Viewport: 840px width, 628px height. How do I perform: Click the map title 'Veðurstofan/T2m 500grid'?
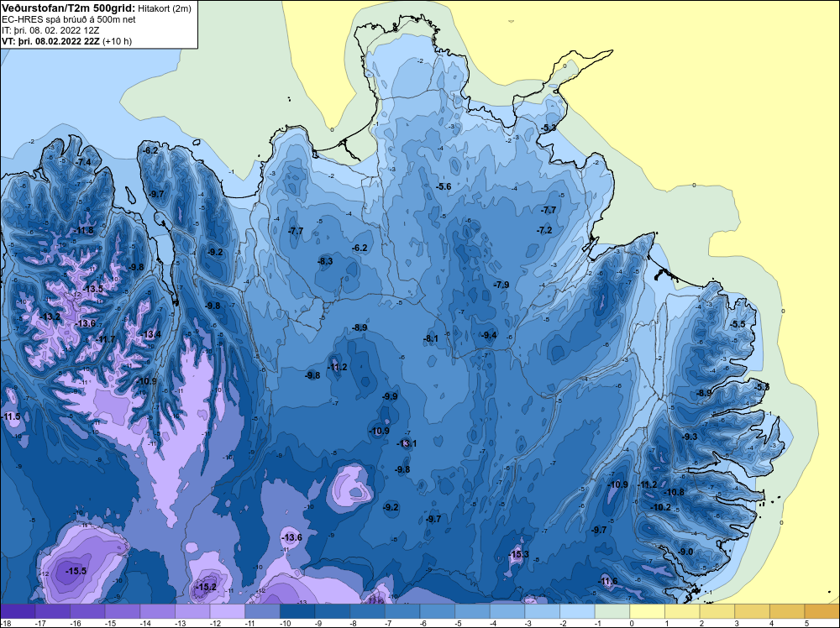point(68,8)
